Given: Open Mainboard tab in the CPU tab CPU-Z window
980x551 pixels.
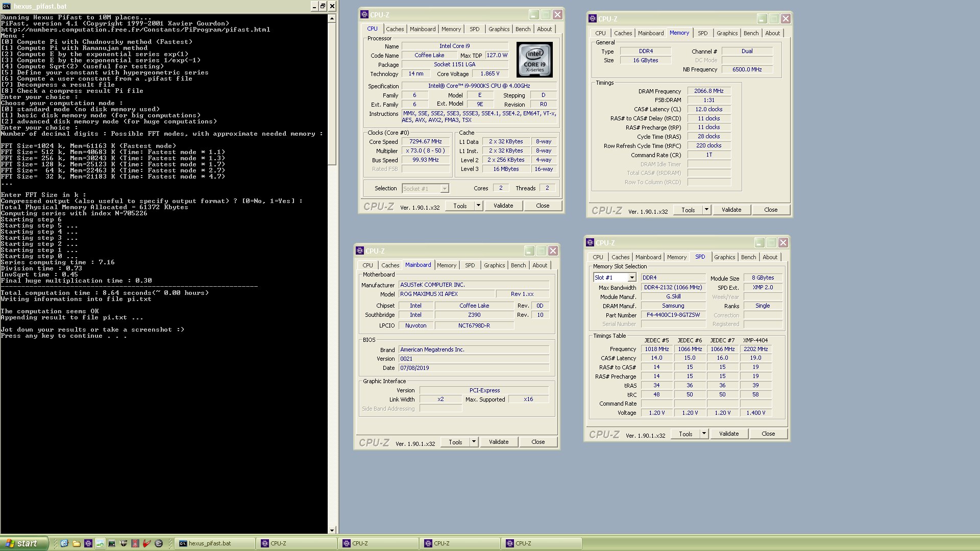Looking at the screenshot, I should tap(423, 29).
